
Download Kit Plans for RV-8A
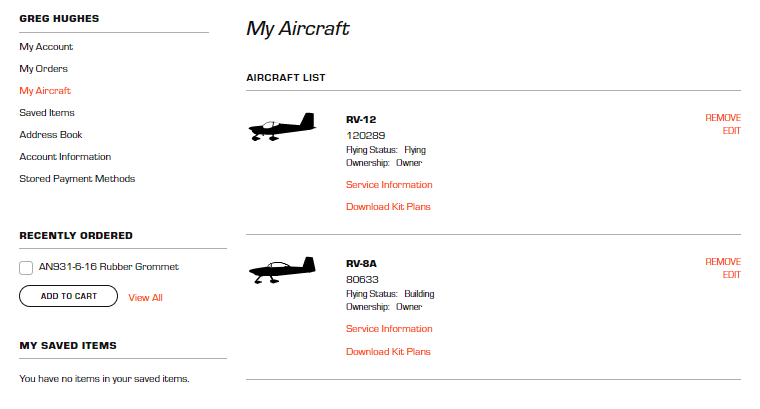point(388,352)
